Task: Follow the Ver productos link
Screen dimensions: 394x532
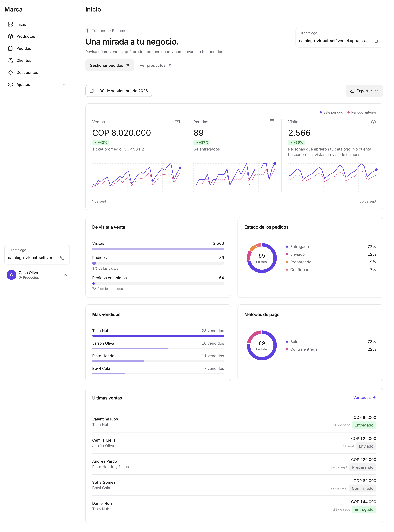Action: pyautogui.click(x=156, y=65)
